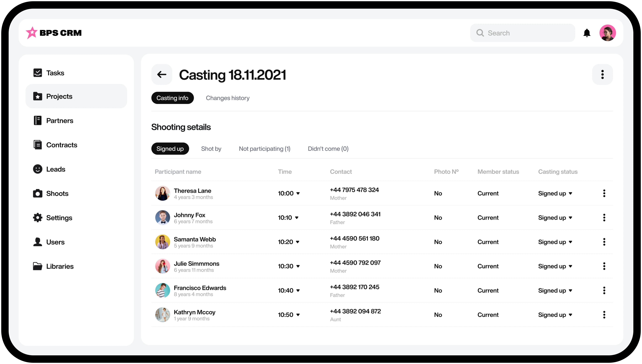This screenshot has width=642, height=364.
Task: Click Theresa Lane's avatar photo
Action: pyautogui.click(x=163, y=193)
